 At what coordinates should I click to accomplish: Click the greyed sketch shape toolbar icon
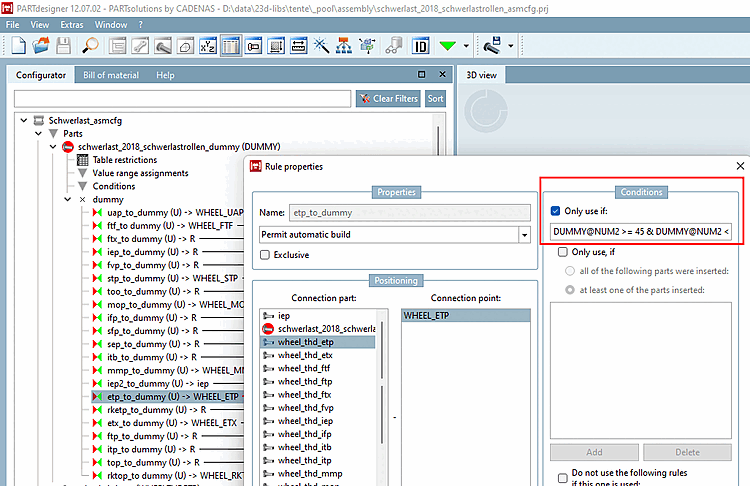tap(185, 46)
